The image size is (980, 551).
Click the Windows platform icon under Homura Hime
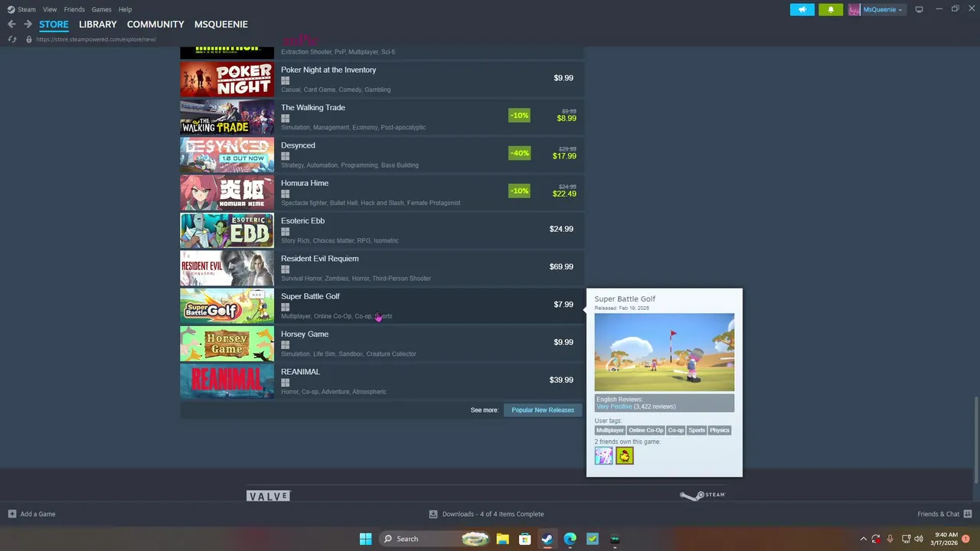[285, 194]
